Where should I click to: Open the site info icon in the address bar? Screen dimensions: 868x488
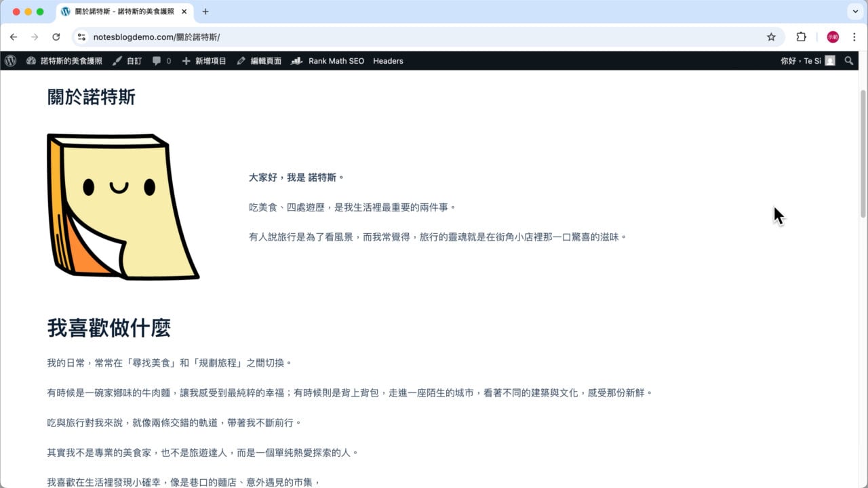(x=81, y=37)
